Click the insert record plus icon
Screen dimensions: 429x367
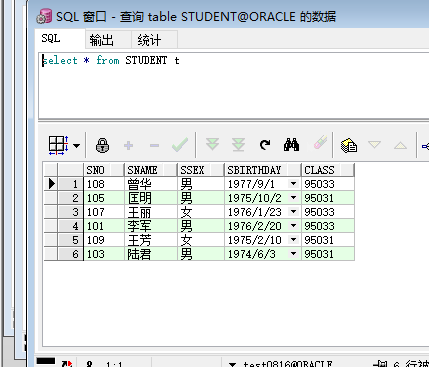[x=128, y=146]
